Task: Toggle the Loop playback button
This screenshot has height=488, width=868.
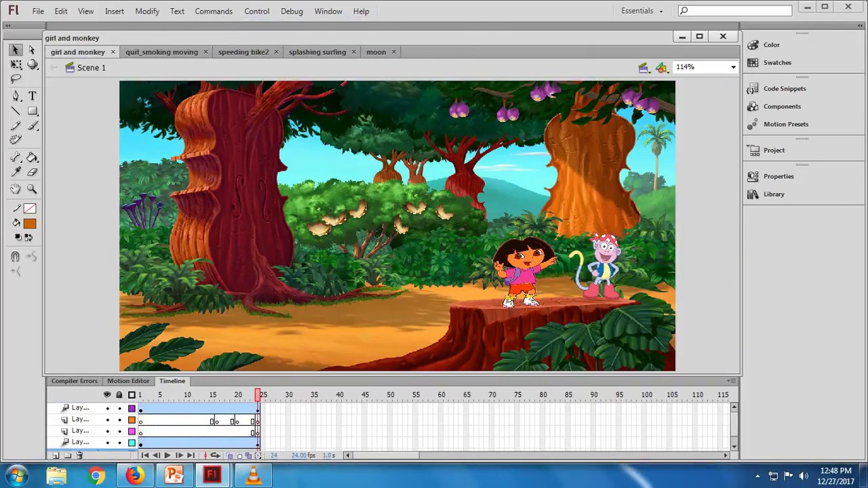Action: [x=215, y=455]
